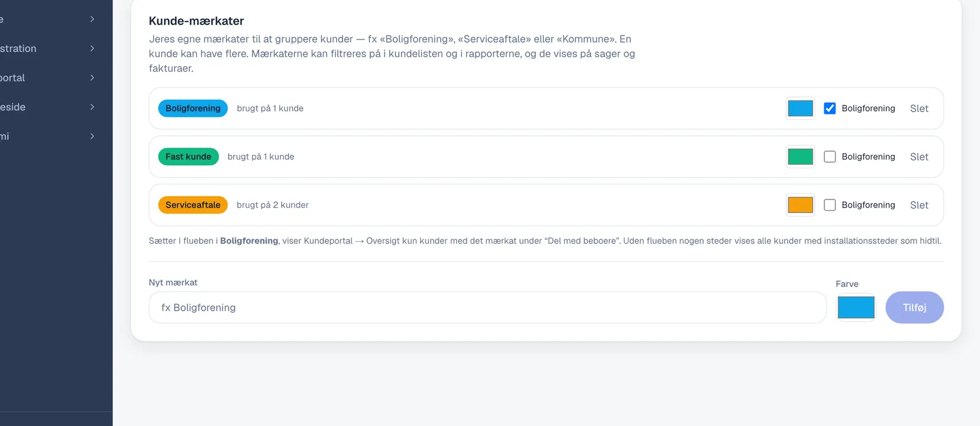Screen dimensions: 980x426
Task: Delete the Boligforening tag via Slet
Action: [919, 108]
